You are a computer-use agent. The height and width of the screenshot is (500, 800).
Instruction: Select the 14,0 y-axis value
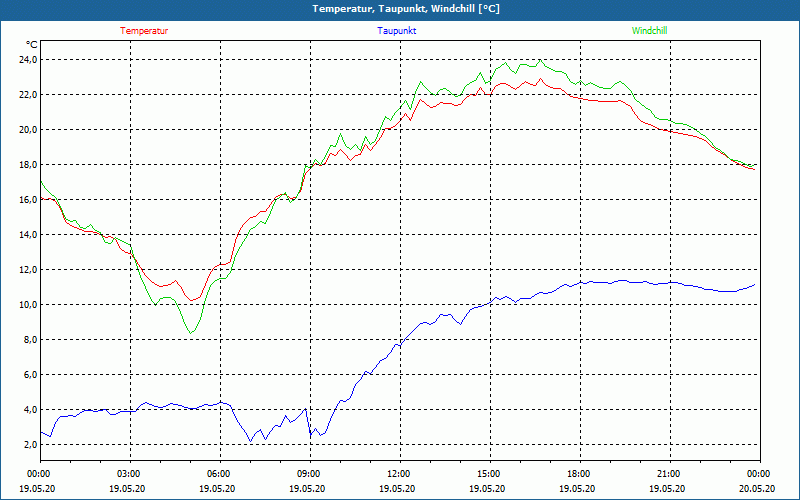click(28, 235)
